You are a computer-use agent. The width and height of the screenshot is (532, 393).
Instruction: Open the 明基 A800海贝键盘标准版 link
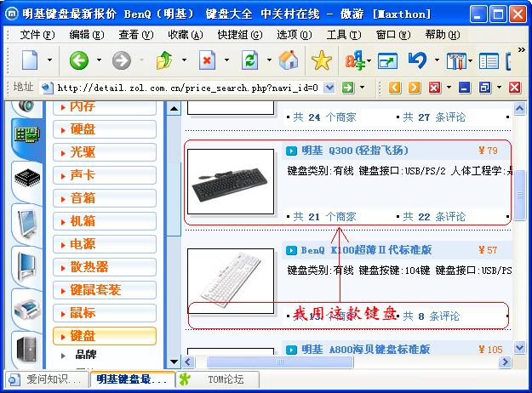point(366,350)
